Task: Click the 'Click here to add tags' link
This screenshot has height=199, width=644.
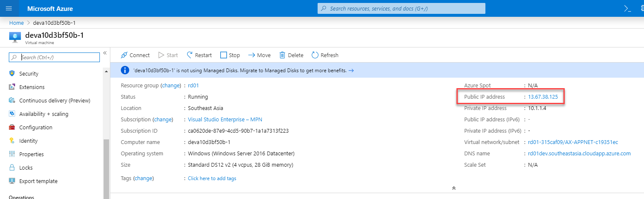Action: 212,178
